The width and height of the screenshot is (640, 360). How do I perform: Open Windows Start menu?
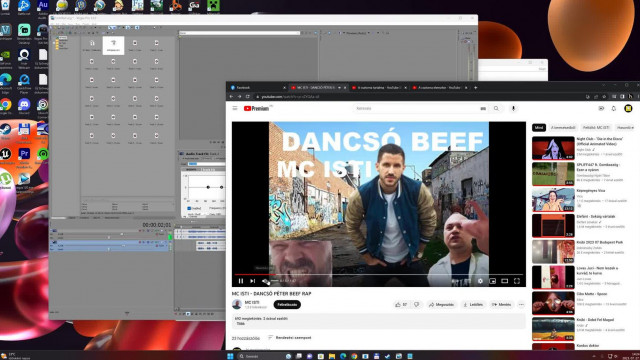230,356
